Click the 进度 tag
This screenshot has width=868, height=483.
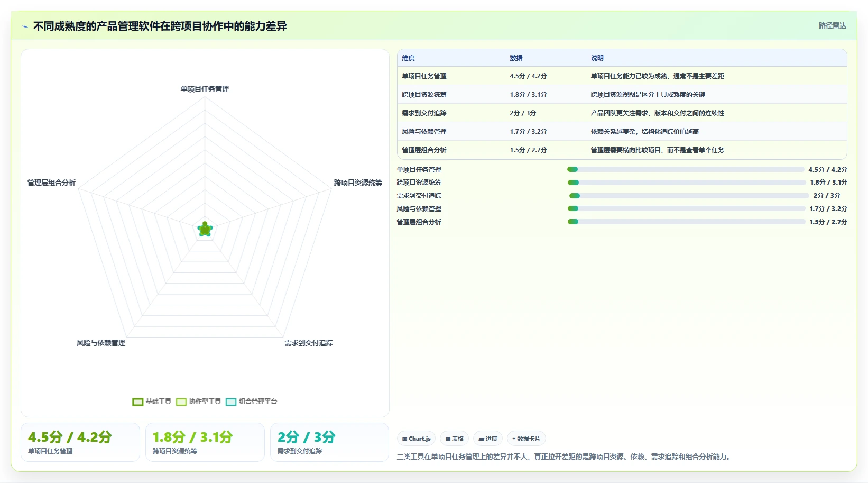[x=488, y=439]
